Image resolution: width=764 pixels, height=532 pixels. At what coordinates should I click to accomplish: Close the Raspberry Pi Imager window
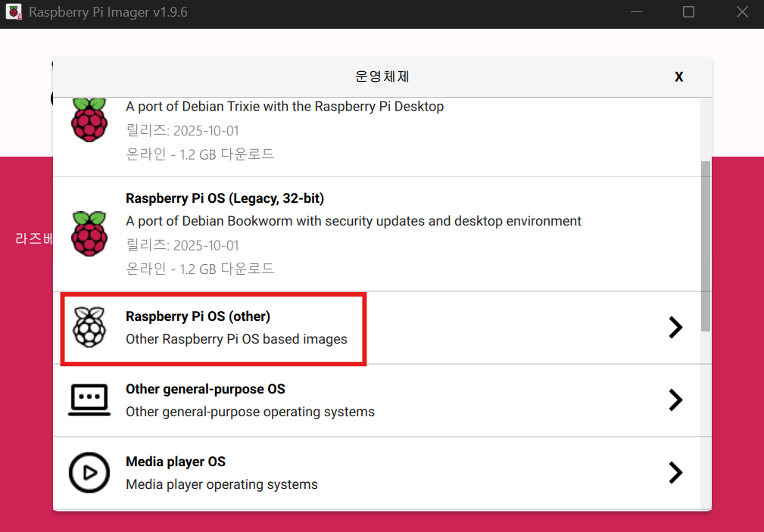point(742,11)
